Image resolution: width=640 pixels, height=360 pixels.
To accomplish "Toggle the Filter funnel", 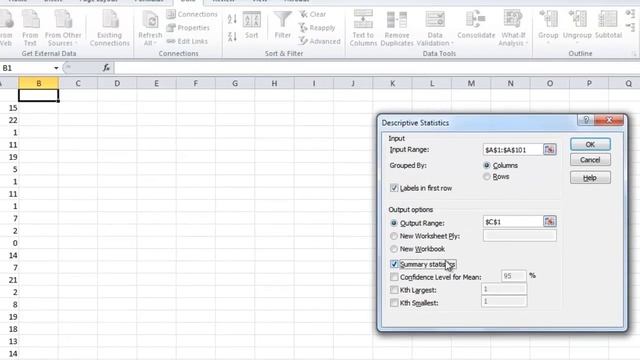I will coord(282,25).
